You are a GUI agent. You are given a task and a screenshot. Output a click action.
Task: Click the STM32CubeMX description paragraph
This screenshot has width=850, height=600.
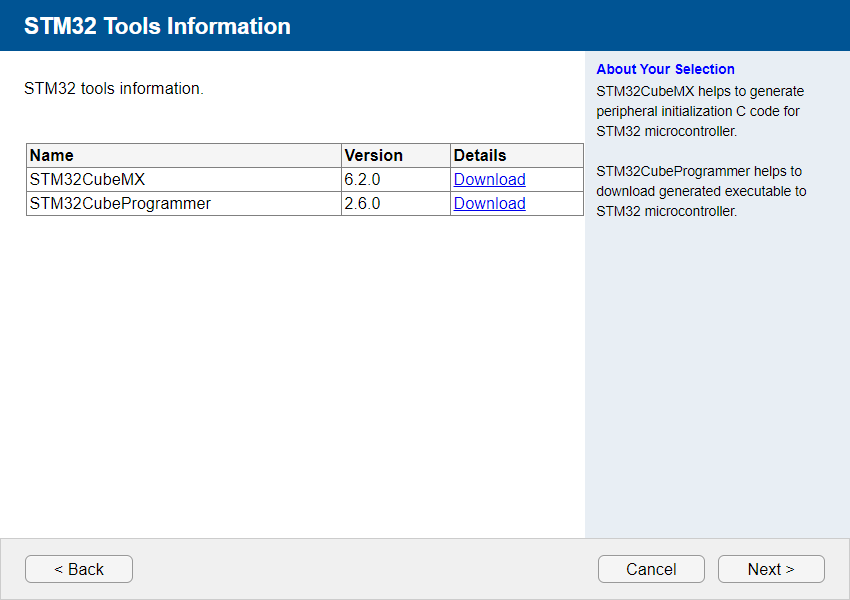[700, 110]
